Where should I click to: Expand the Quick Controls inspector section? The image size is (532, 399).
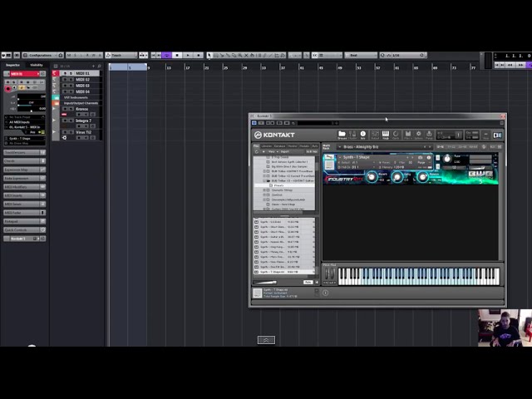point(24,230)
